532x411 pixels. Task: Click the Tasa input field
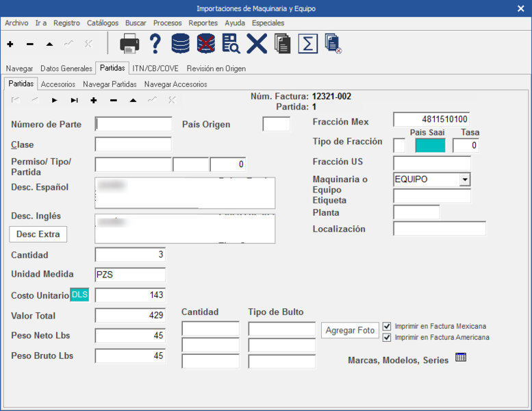point(466,145)
